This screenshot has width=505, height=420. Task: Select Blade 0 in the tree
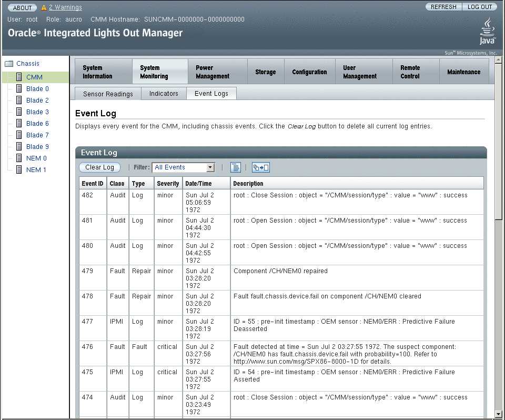pyautogui.click(x=37, y=88)
